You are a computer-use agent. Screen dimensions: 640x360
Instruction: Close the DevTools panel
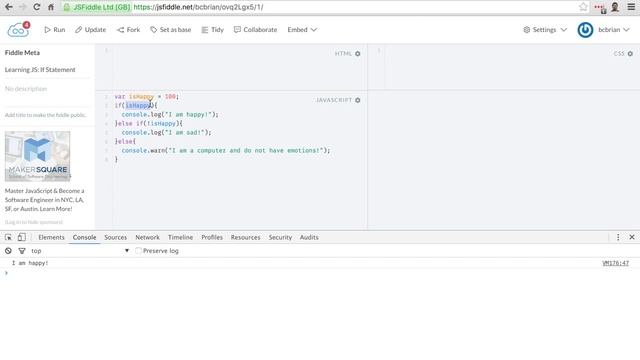pos(632,237)
